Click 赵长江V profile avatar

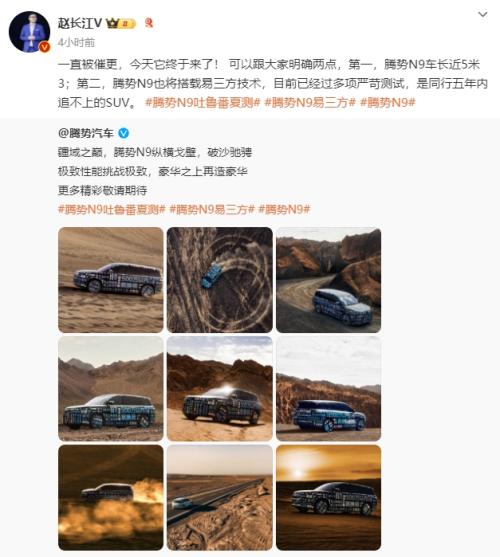[29, 32]
